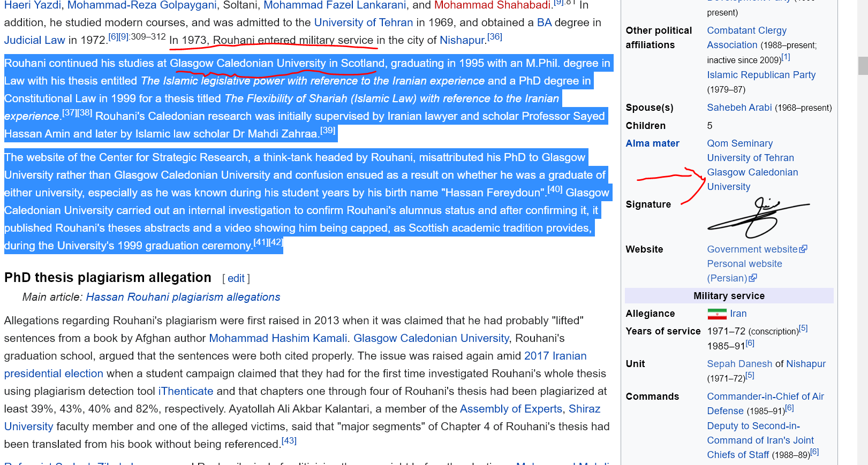
Task: Open citation reference 41
Action: (x=261, y=242)
